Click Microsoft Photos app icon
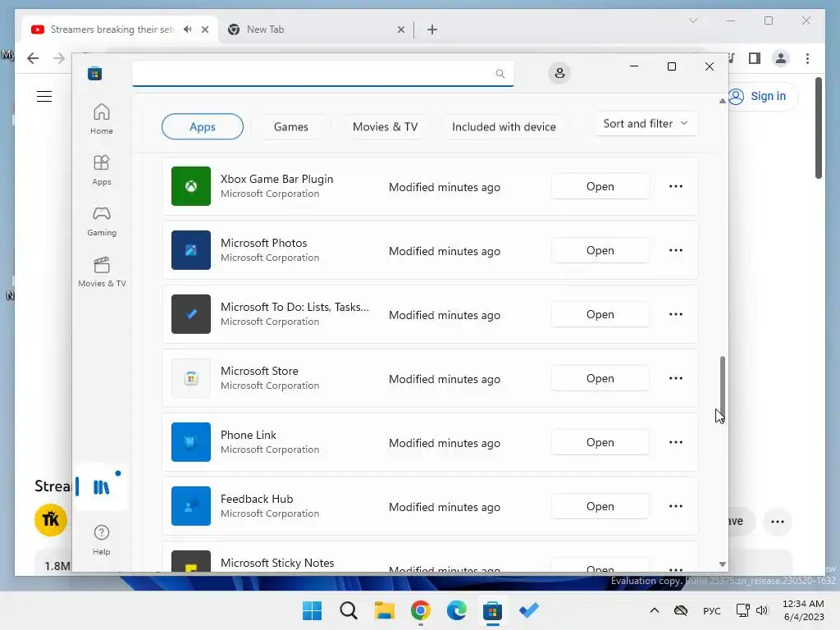This screenshot has width=840, height=630. pos(190,250)
